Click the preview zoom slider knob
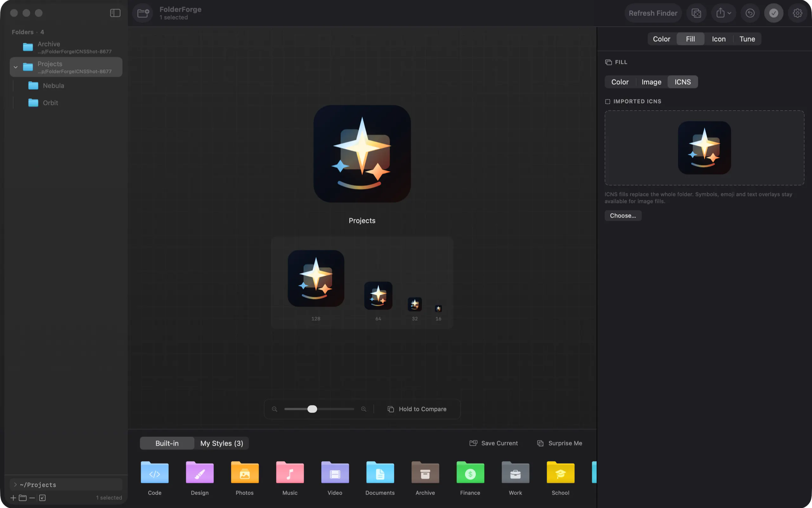This screenshot has width=812, height=508. point(312,409)
